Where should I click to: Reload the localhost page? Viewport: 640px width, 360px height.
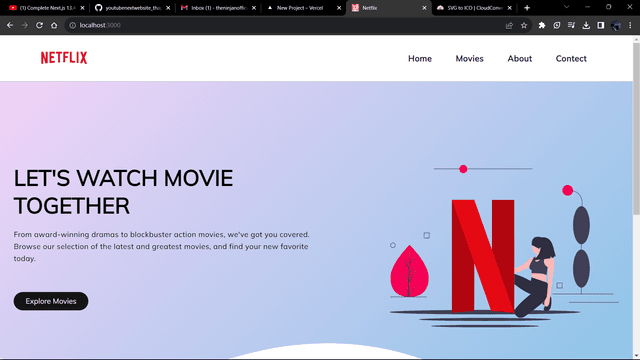[39, 25]
